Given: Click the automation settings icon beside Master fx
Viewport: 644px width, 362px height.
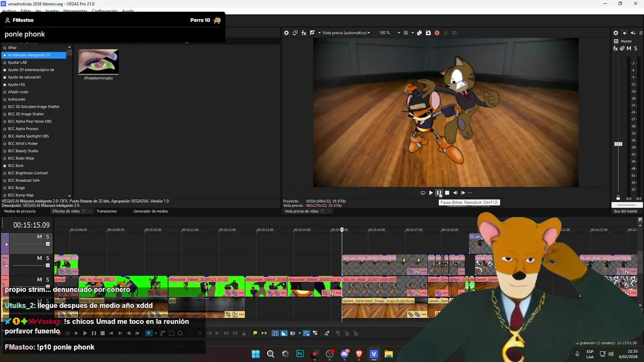Looking at the screenshot, I should pos(622,49).
